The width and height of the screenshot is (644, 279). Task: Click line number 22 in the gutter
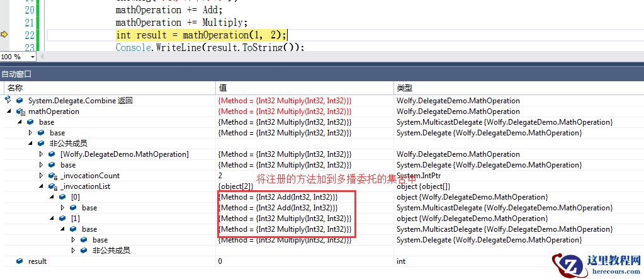pyautogui.click(x=29, y=35)
